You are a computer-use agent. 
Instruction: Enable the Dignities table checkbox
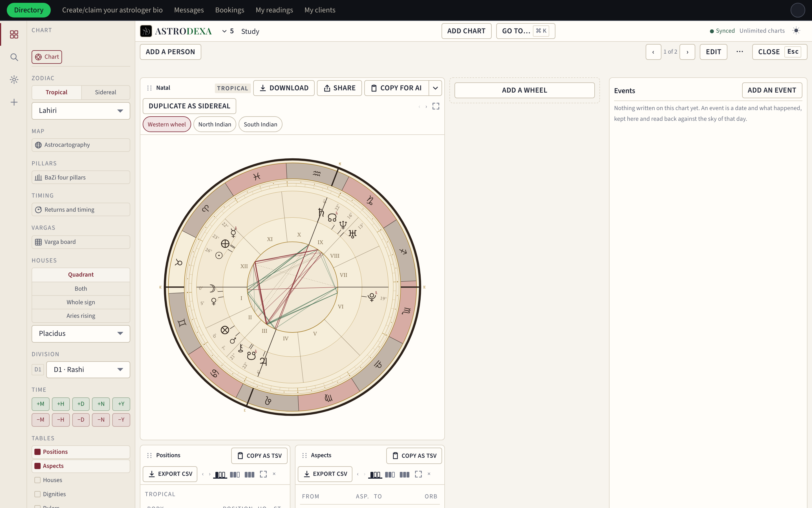(37, 494)
